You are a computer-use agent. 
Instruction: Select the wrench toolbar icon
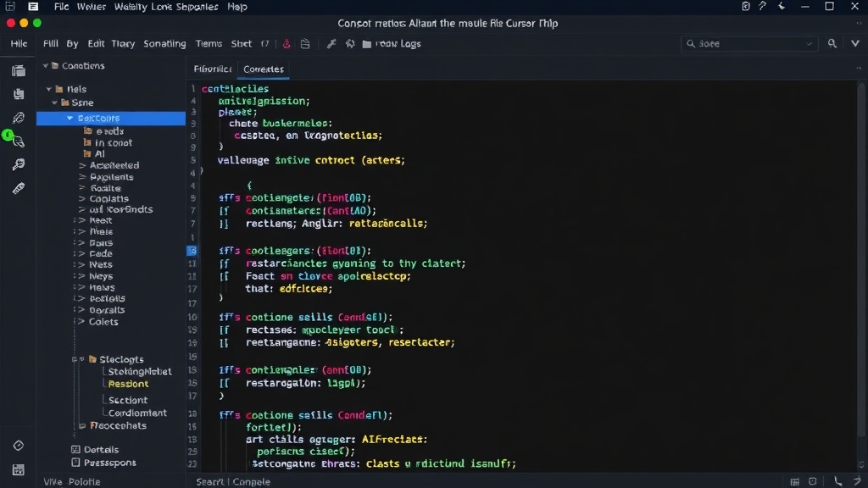pyautogui.click(x=331, y=44)
